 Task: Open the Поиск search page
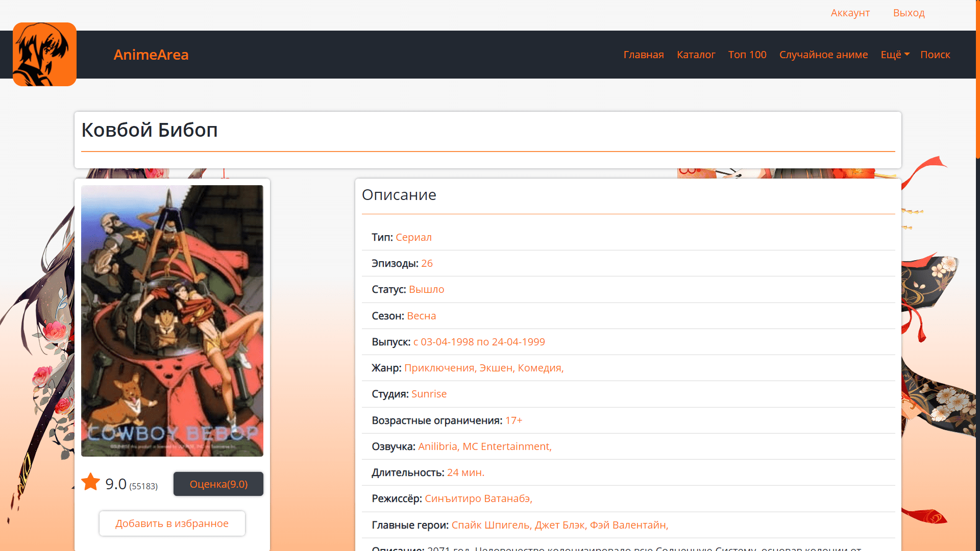935,55
